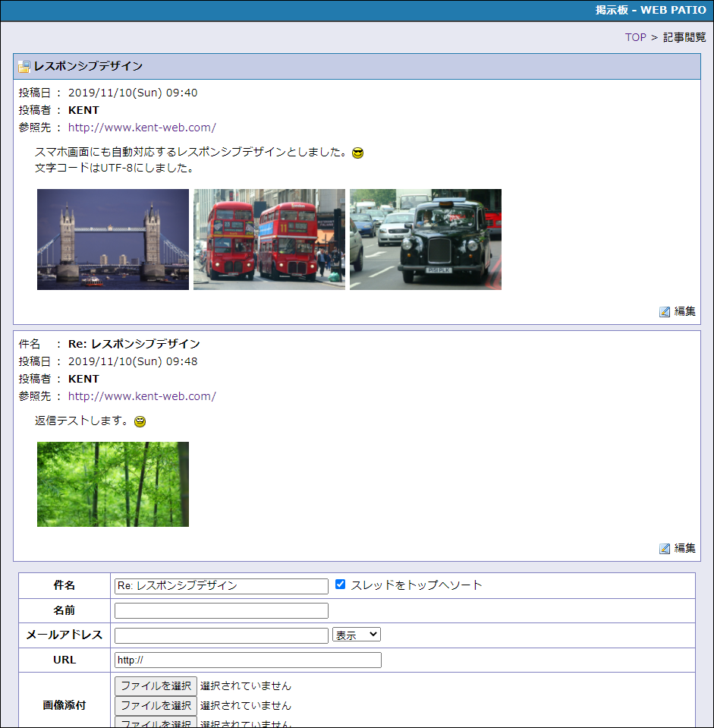Open the black taxi cab thumbnail
Viewport: 714px width, 728px height.
(x=426, y=239)
